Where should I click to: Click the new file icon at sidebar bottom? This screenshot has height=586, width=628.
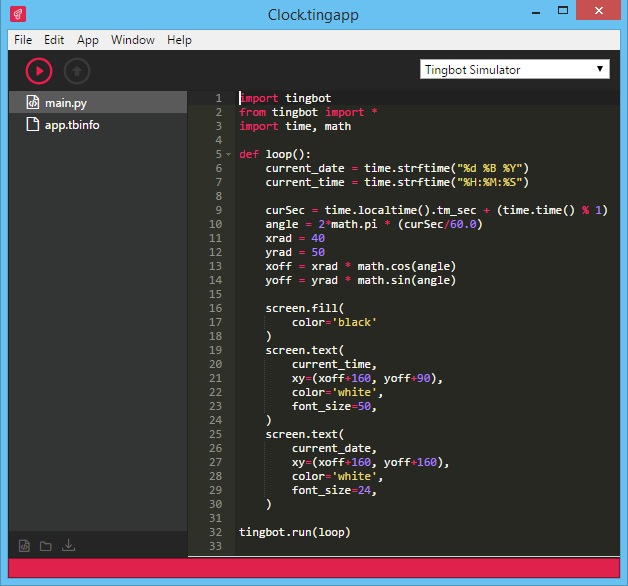[x=24, y=546]
